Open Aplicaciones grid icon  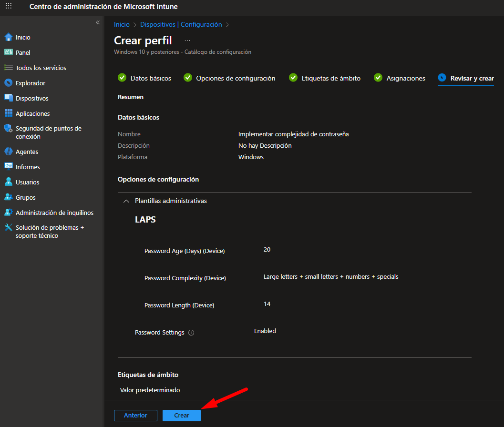(x=8, y=113)
